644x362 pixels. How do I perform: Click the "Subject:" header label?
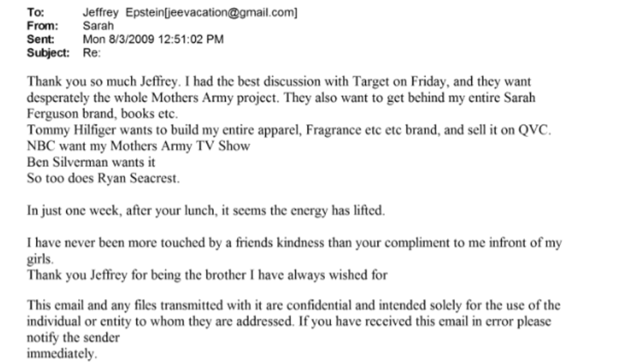tap(48, 53)
